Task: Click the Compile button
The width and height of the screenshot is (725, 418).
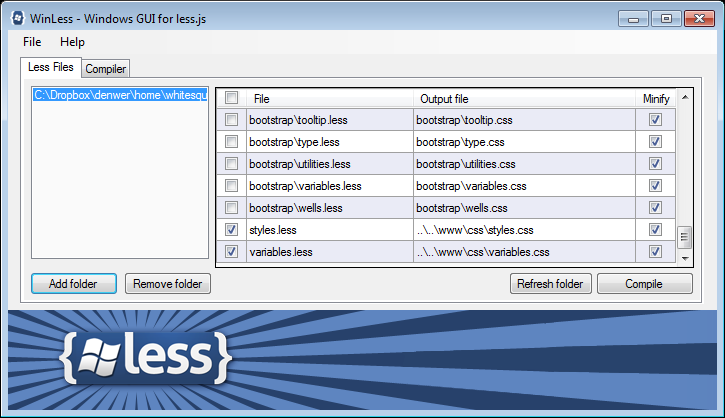Action: (645, 283)
